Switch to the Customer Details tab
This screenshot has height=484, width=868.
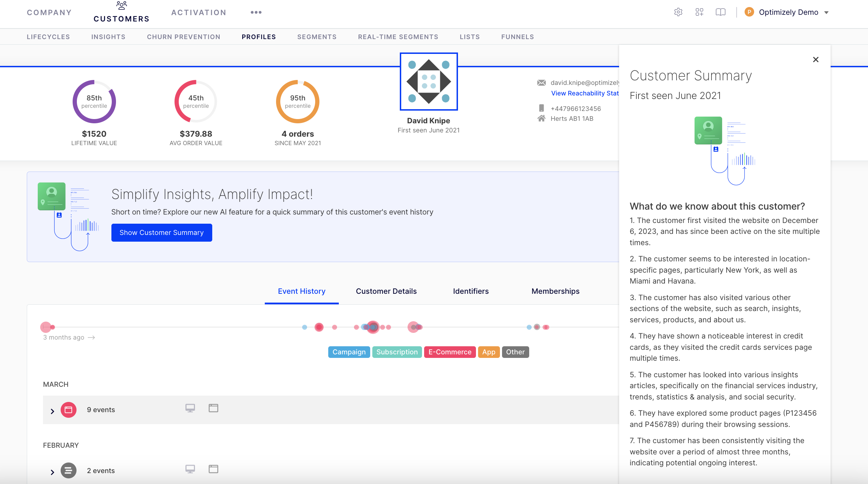point(386,291)
